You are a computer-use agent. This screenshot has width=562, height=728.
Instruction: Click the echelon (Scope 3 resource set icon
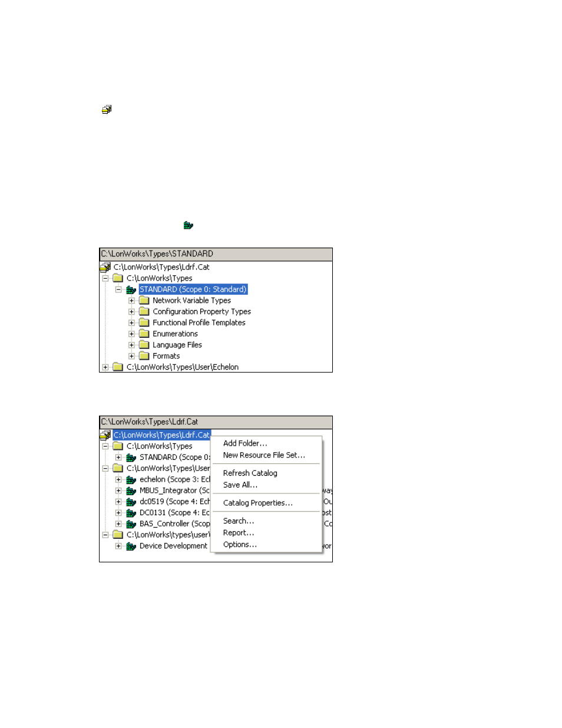(x=131, y=480)
